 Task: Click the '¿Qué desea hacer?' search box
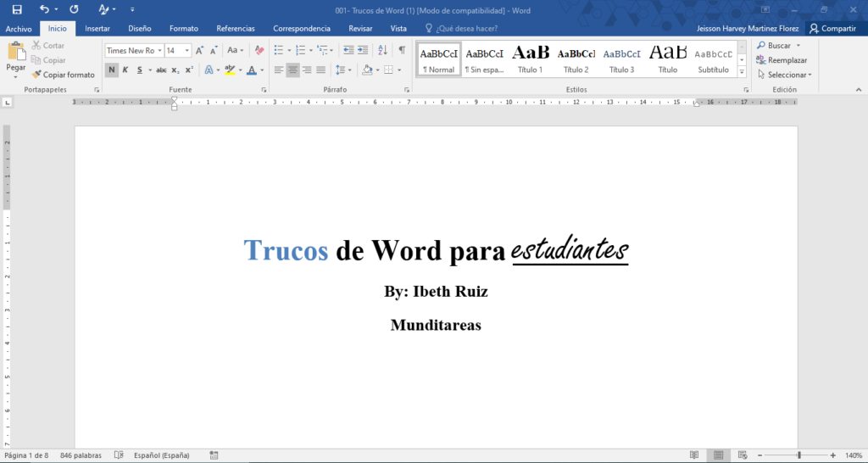(x=466, y=28)
